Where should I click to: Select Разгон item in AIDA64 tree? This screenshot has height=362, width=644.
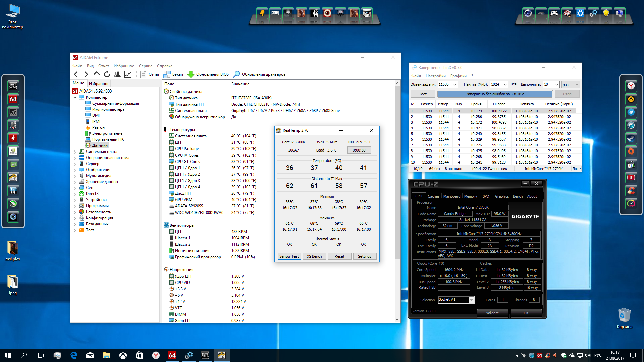click(98, 127)
